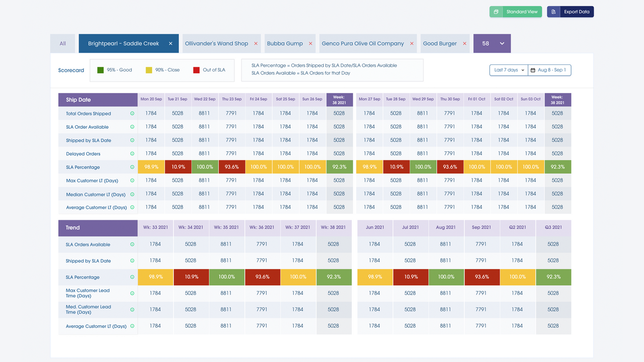Click the eye icon on Standard View
Viewport: 644px width, 362px height.
(496, 11)
